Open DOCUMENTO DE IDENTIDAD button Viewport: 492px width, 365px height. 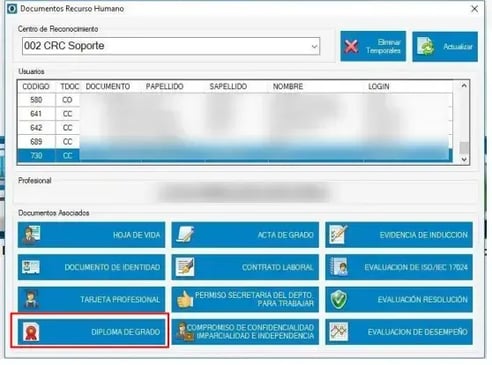pyautogui.click(x=91, y=267)
